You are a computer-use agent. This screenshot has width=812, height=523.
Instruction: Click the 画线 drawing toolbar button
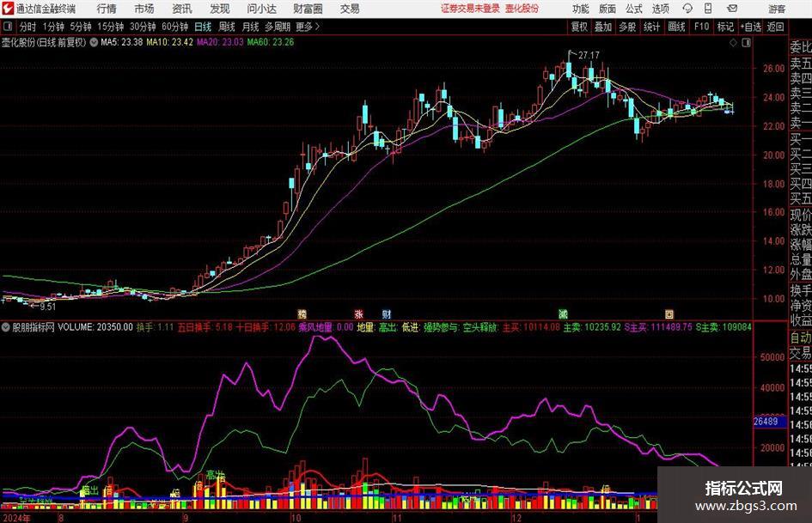(x=676, y=27)
